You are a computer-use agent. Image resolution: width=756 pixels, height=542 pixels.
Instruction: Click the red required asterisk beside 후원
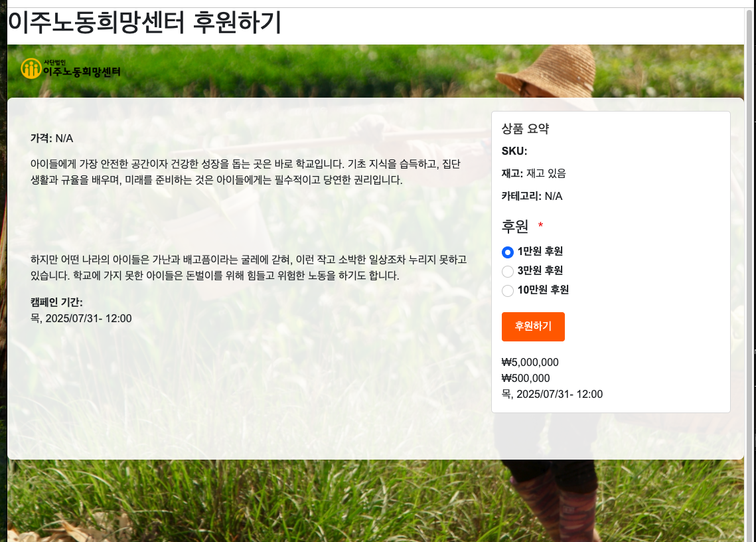point(540,225)
